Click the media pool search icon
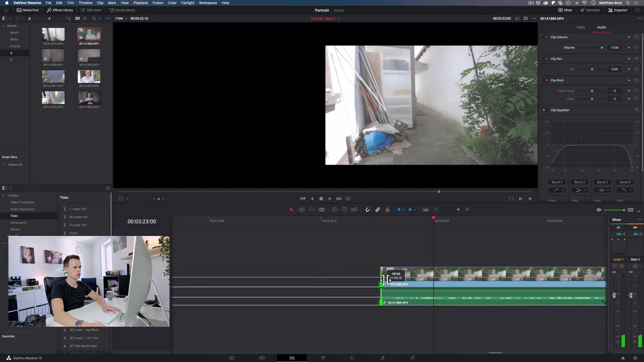This screenshot has width=644, height=362. (x=94, y=18)
